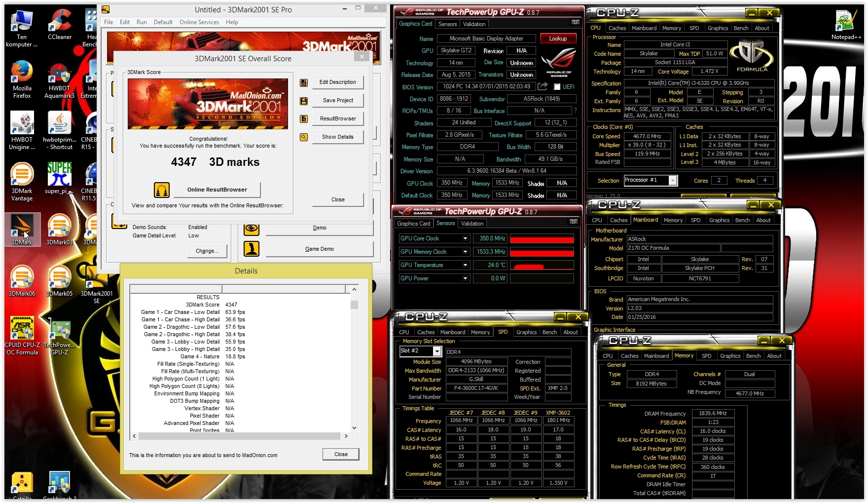Open the CCleaner desktop icon
This screenshot has height=503, width=868.
tap(60, 24)
